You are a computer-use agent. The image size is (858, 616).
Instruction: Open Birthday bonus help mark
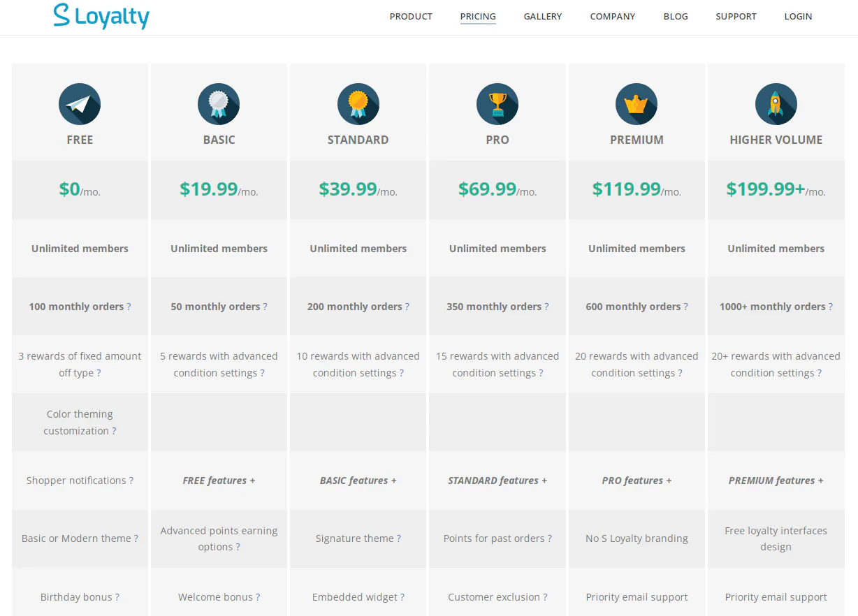point(117,597)
